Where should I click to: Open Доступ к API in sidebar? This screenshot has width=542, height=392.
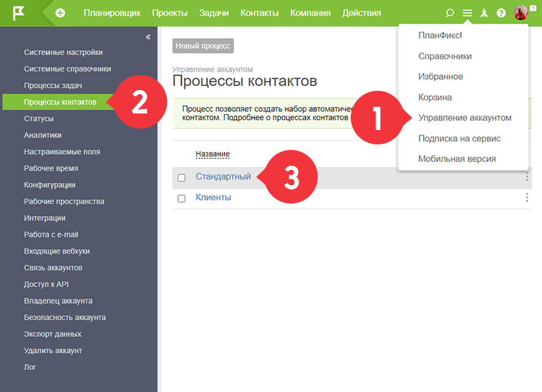click(x=46, y=285)
